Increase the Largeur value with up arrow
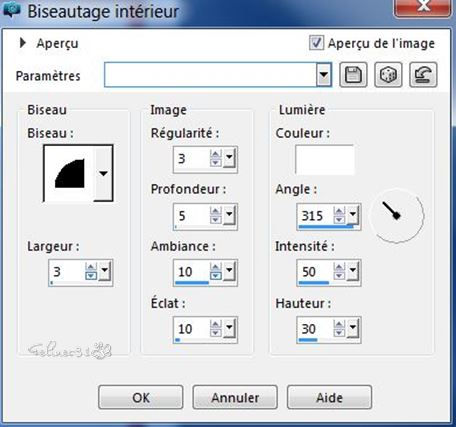Screen dimensions: 456x427 click(x=91, y=267)
